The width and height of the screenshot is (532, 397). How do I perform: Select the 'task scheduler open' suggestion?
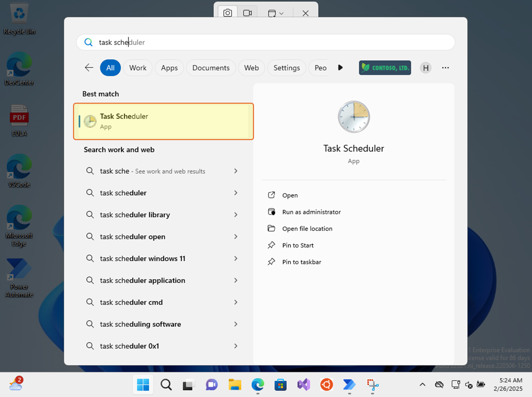click(x=133, y=237)
